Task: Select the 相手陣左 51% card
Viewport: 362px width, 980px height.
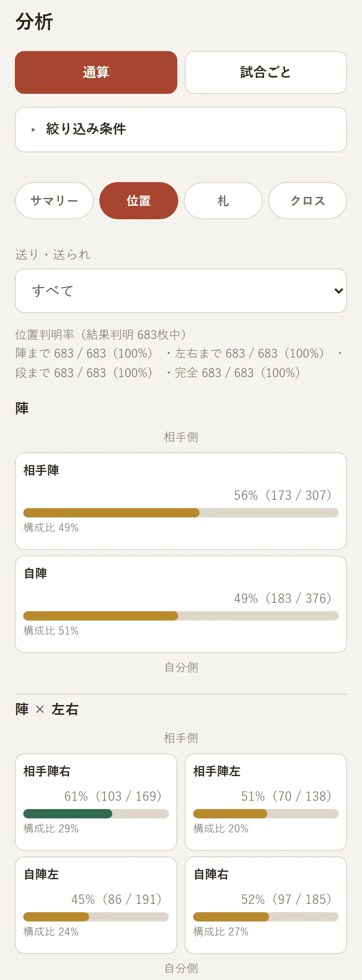Action: tap(266, 802)
